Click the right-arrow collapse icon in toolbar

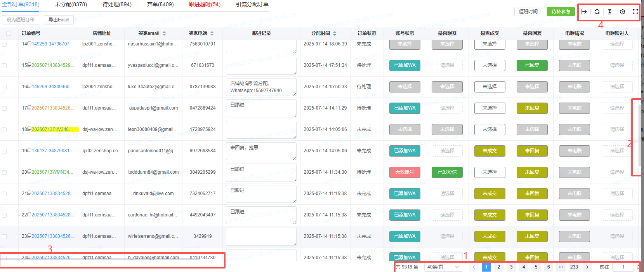pos(584,12)
